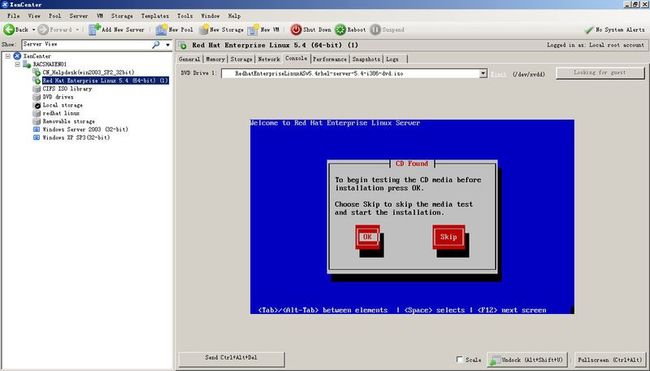Screen dimensions: 650x371
Task: Click OK in the CD Found dialog
Action: click(367, 237)
